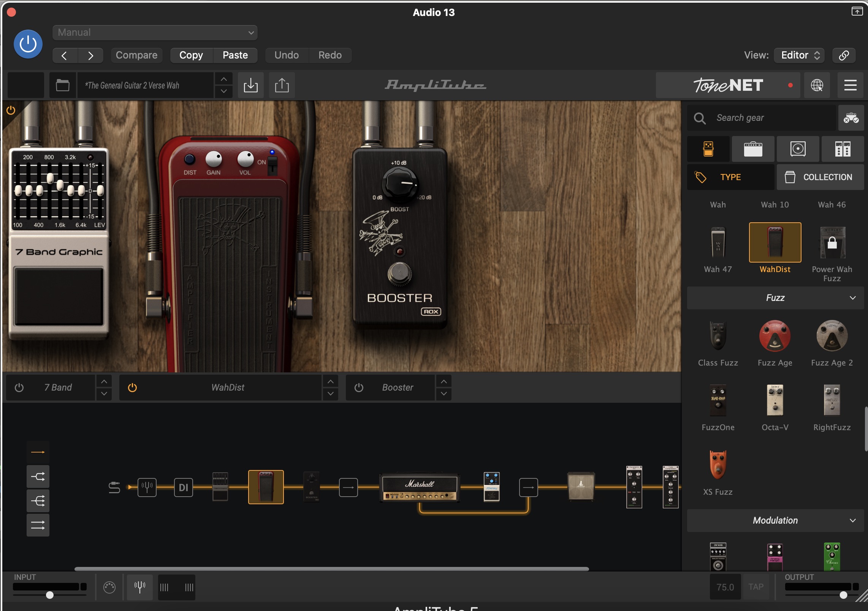Select the rack effects gear category

coord(843,149)
